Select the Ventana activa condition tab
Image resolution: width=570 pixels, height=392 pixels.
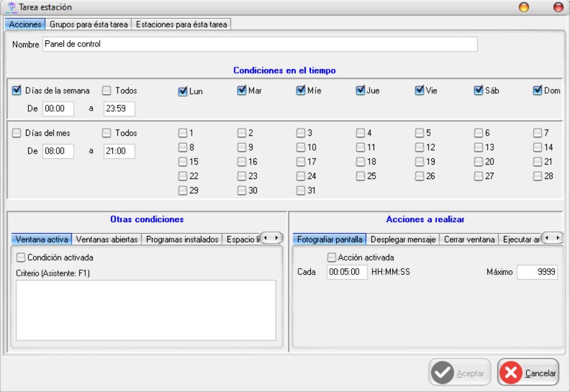point(41,239)
